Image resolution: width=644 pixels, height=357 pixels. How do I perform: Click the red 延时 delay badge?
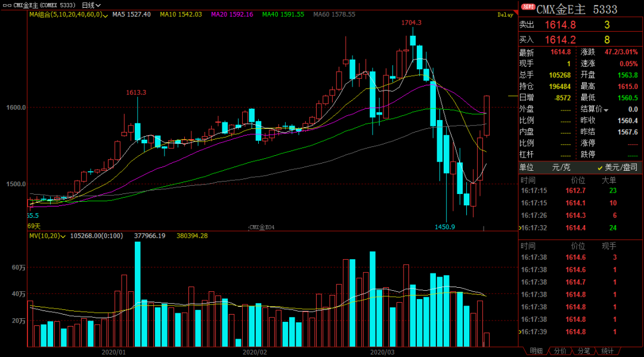(x=528, y=8)
